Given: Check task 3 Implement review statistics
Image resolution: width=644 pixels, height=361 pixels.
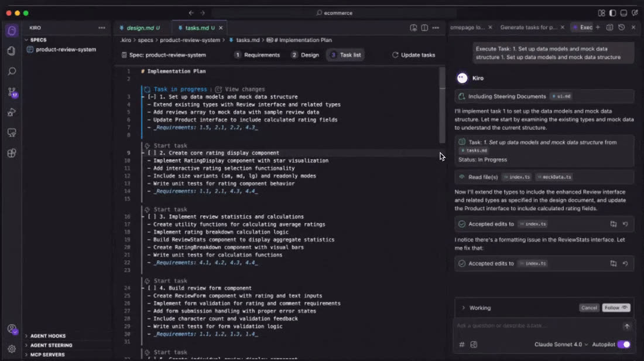Looking at the screenshot, I should [152, 217].
